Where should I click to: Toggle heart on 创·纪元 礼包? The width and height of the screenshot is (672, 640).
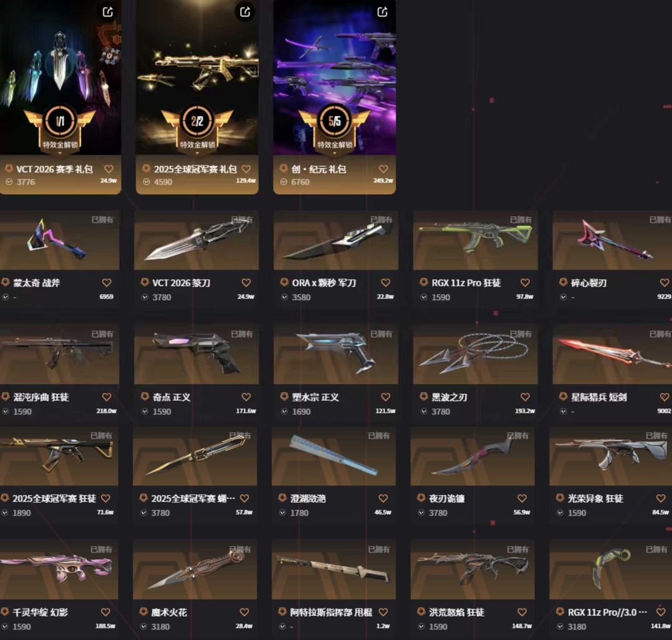(383, 169)
